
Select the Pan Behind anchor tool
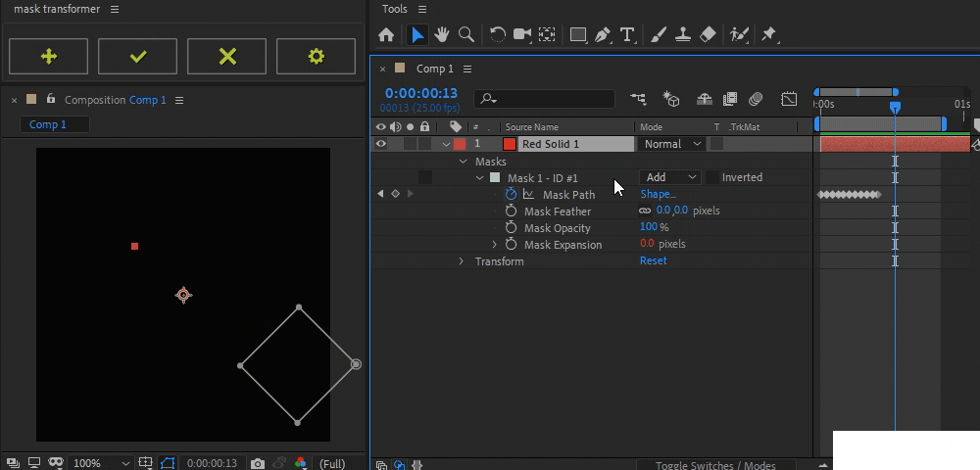click(x=547, y=34)
